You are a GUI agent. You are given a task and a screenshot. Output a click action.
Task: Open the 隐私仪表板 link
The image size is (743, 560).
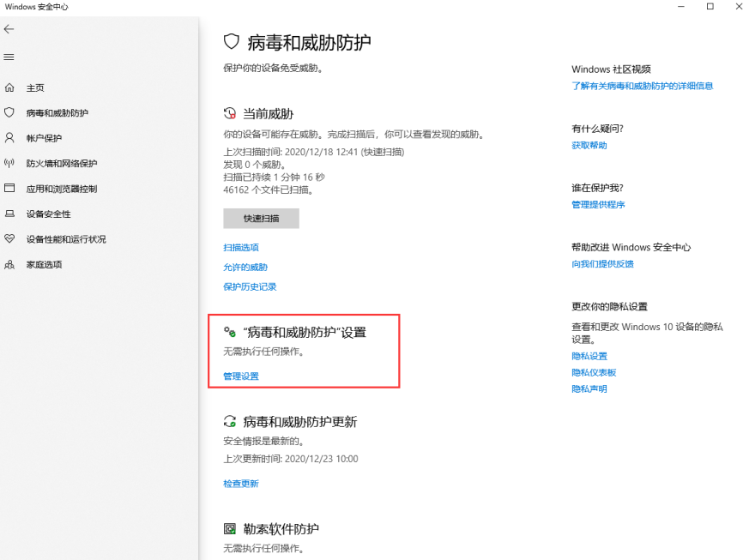pos(595,372)
